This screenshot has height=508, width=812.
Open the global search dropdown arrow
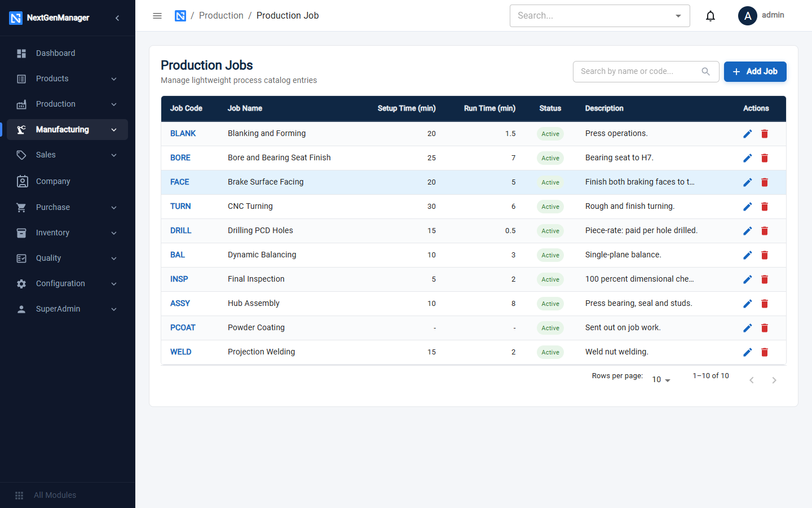click(x=678, y=16)
